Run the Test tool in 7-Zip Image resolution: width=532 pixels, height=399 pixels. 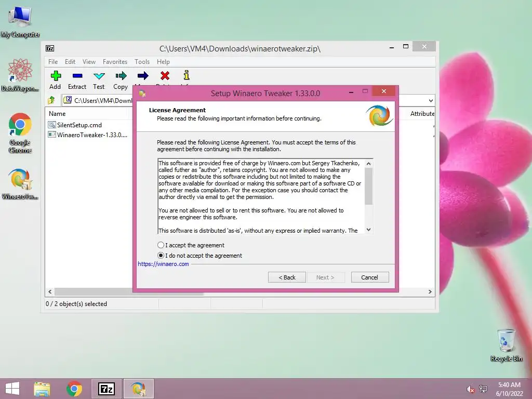[x=99, y=80]
